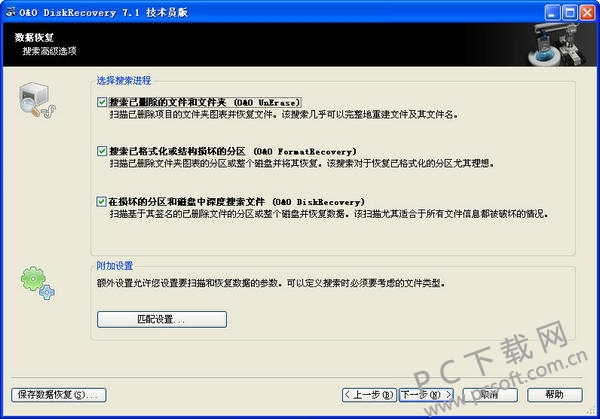The image size is (600, 419).
Task: Click the UnErase description text line
Action: pyautogui.click(x=284, y=114)
